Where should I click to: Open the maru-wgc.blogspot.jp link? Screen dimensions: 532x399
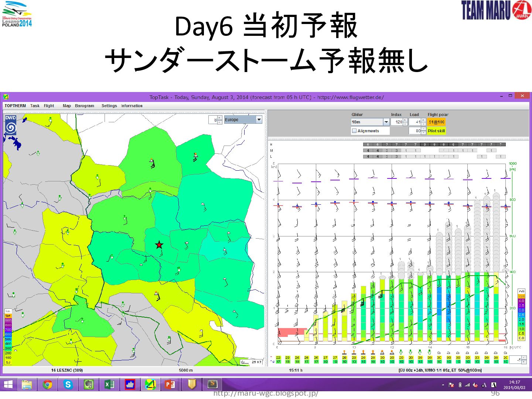[266, 394]
